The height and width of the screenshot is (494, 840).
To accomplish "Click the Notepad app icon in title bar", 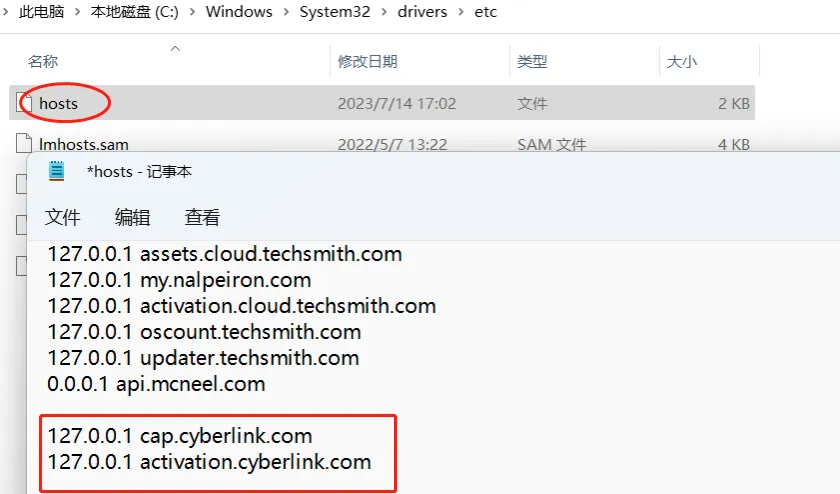I will tap(56, 171).
